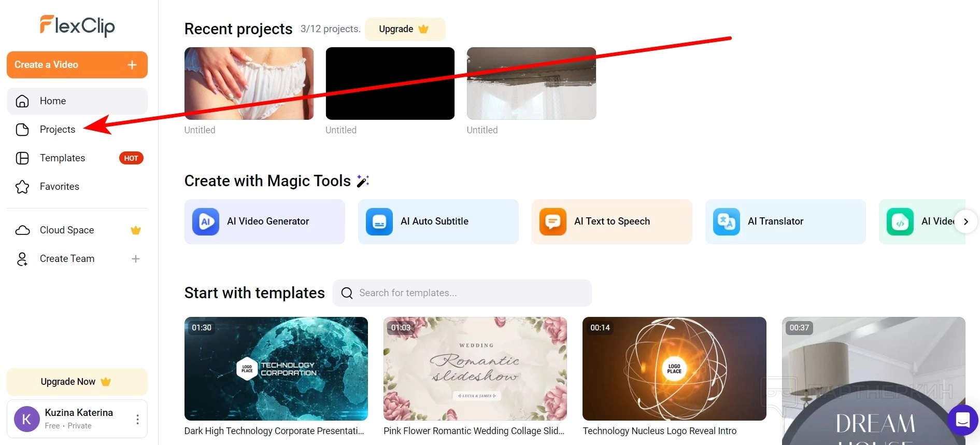The height and width of the screenshot is (445, 980).
Task: Click the plus next to Create Team
Action: (x=136, y=259)
